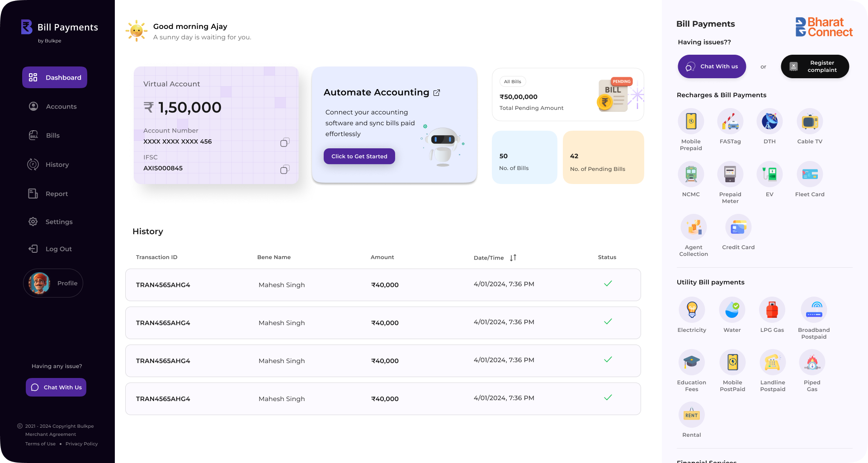
Task: Open the Piped Gas payment icon
Action: tap(812, 362)
